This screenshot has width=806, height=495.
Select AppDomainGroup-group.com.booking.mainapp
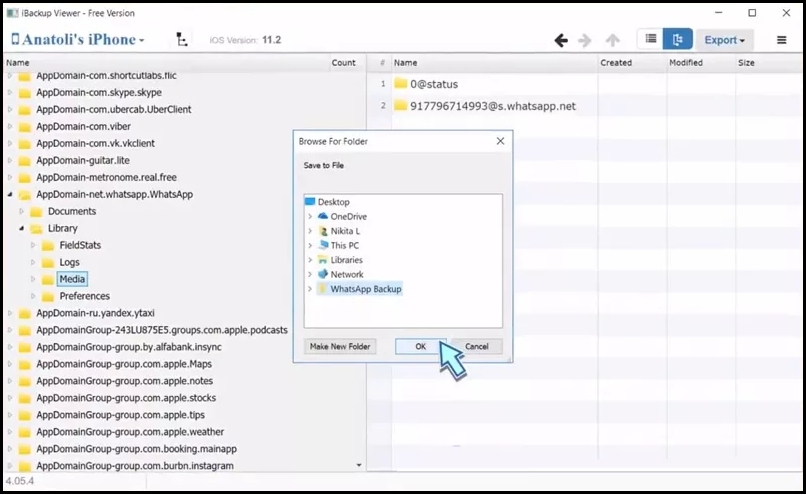click(x=136, y=449)
